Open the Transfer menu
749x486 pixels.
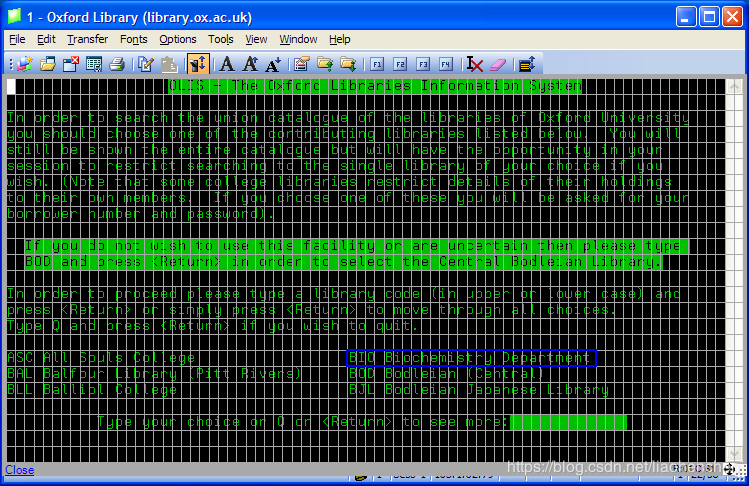click(x=87, y=39)
